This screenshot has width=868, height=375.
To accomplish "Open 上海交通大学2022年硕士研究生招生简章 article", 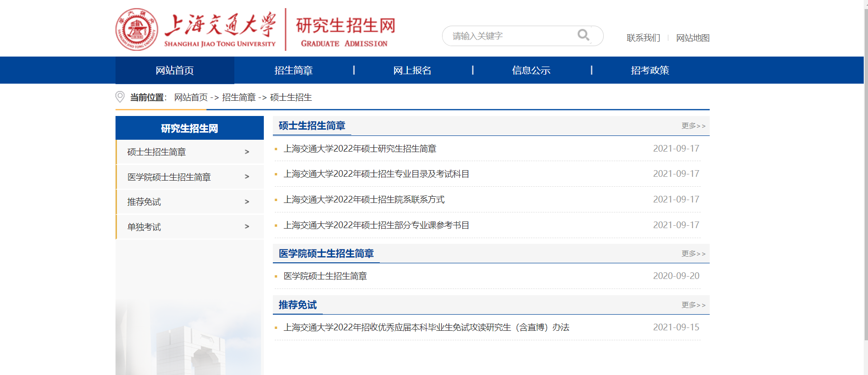I will 360,149.
